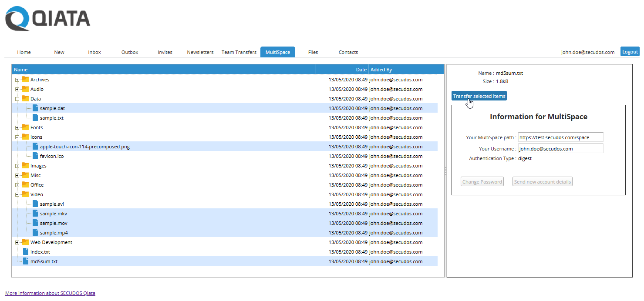The height and width of the screenshot is (301, 644).
Task: Click the Archives folder icon
Action: (26, 80)
